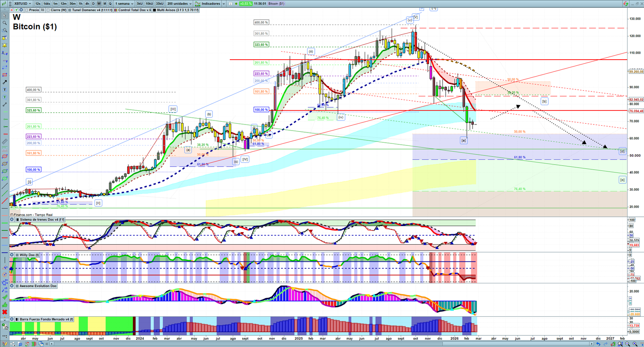Viewport: 644px width, 347px height.
Task: Click the 10kU units button
Action: [x=149, y=4]
